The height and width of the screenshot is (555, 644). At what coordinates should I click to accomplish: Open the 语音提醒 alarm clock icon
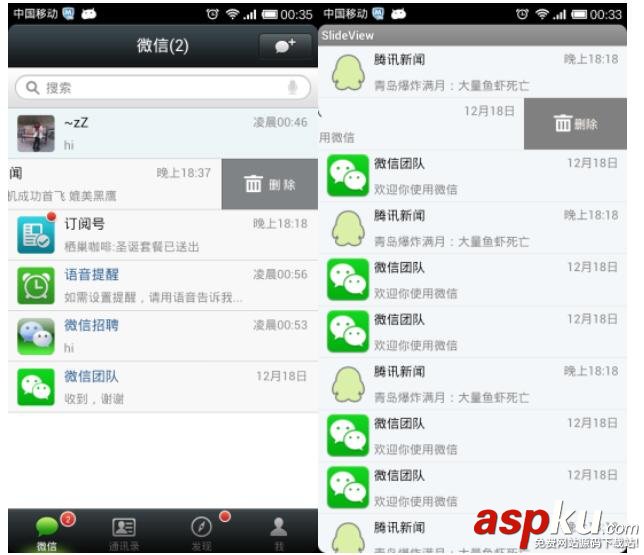[x=36, y=286]
